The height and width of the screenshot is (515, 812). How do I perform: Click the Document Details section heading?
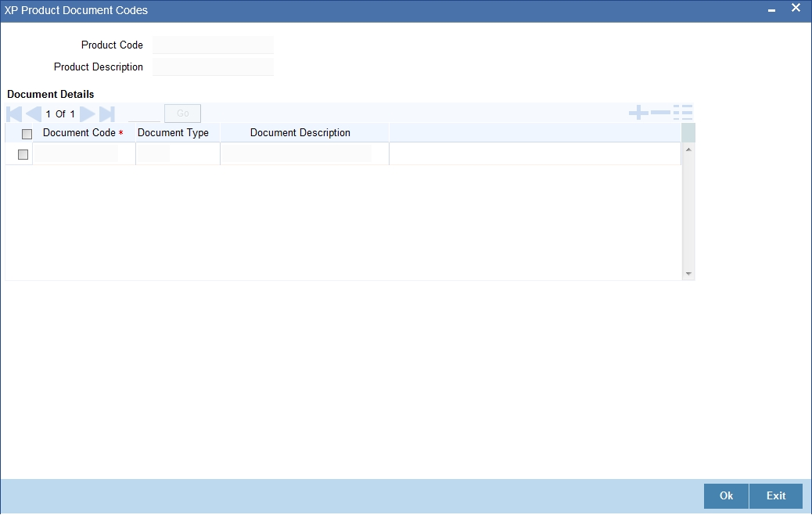click(51, 94)
